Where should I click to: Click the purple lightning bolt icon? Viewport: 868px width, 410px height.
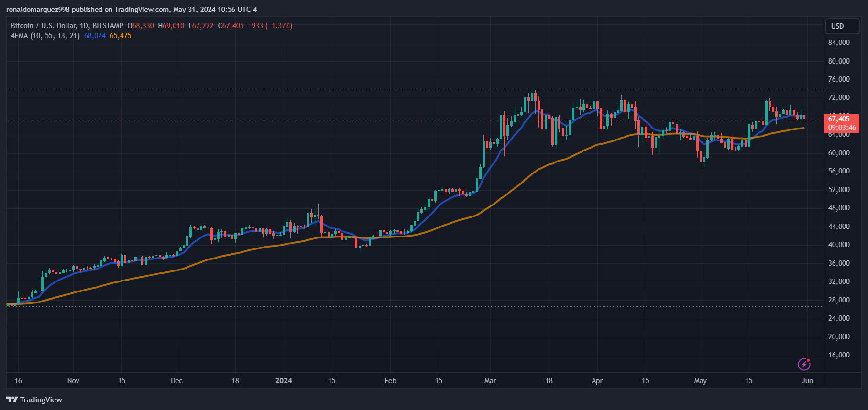(804, 365)
